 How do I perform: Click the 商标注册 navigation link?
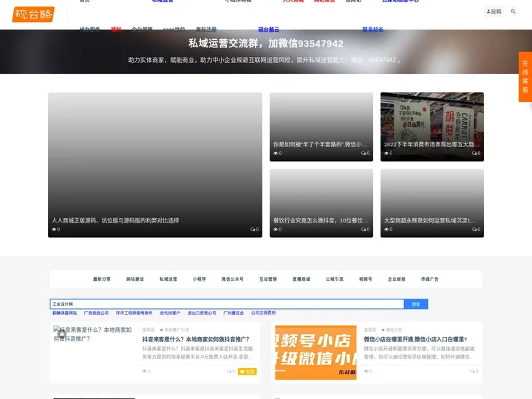[x=206, y=29]
